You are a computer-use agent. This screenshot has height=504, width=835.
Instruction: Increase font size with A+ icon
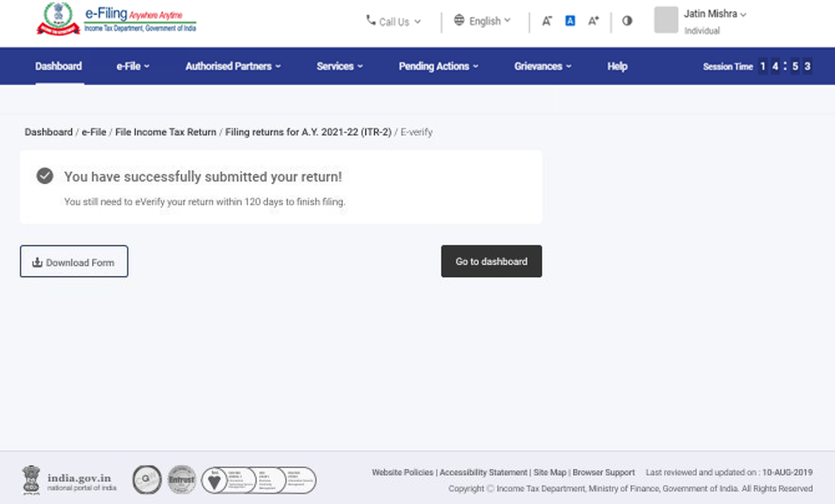pyautogui.click(x=594, y=21)
